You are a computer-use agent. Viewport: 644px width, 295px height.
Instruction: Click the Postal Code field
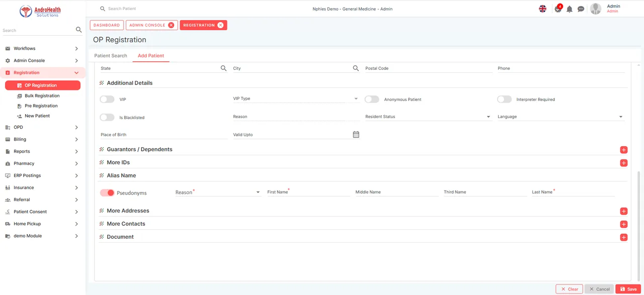(x=428, y=68)
